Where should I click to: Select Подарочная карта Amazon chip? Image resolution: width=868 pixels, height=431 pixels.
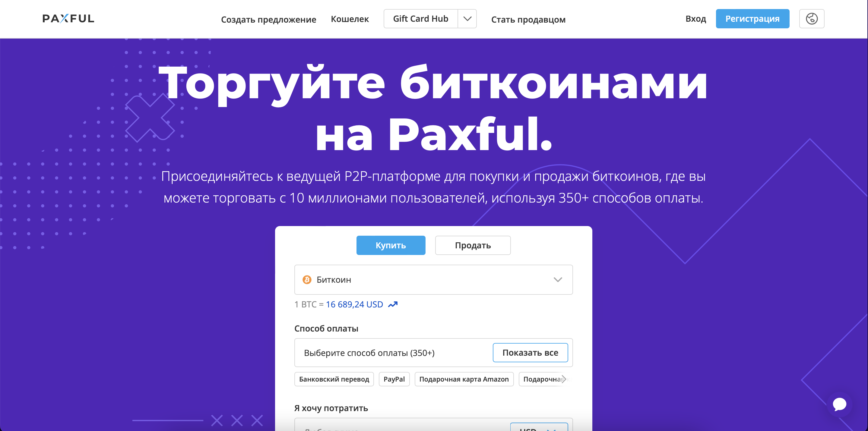464,379
